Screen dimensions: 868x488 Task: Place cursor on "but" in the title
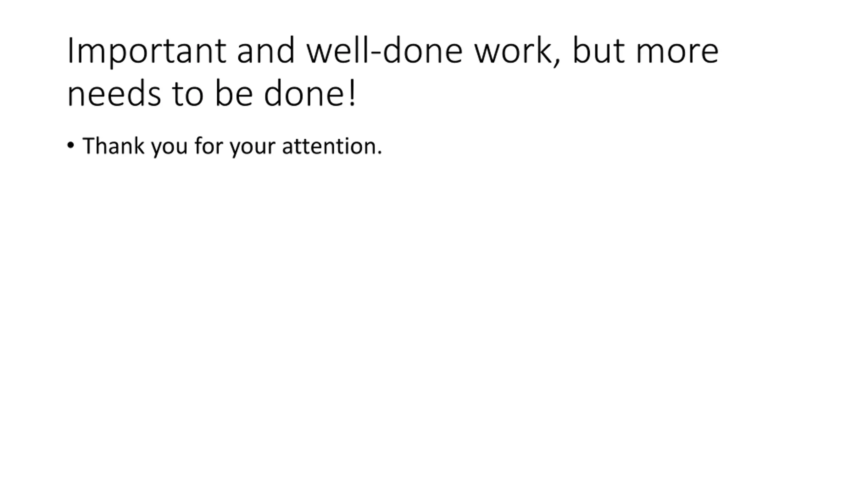click(x=598, y=50)
